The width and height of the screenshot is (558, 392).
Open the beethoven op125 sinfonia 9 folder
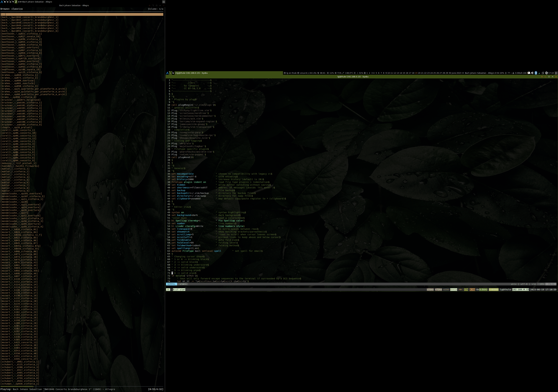[21, 72]
